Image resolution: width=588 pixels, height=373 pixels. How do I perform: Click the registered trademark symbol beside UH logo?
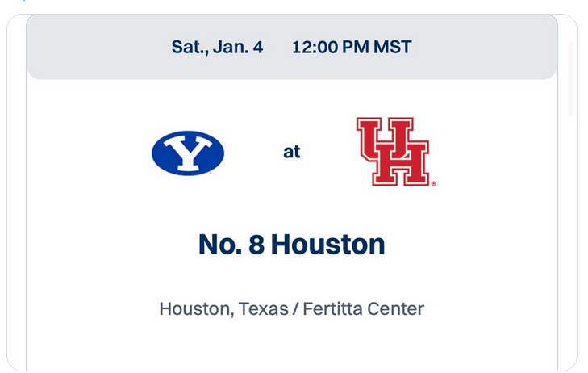(x=433, y=184)
